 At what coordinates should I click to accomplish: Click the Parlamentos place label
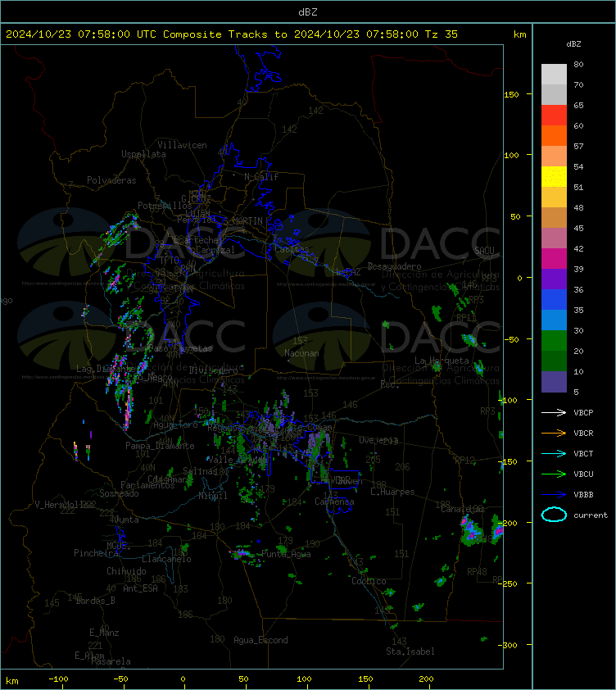click(147, 485)
